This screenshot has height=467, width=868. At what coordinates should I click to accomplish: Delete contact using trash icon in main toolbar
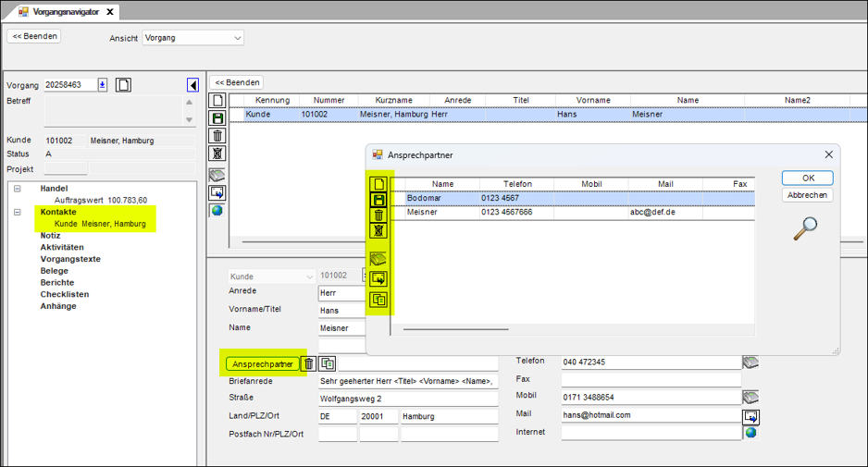217,136
